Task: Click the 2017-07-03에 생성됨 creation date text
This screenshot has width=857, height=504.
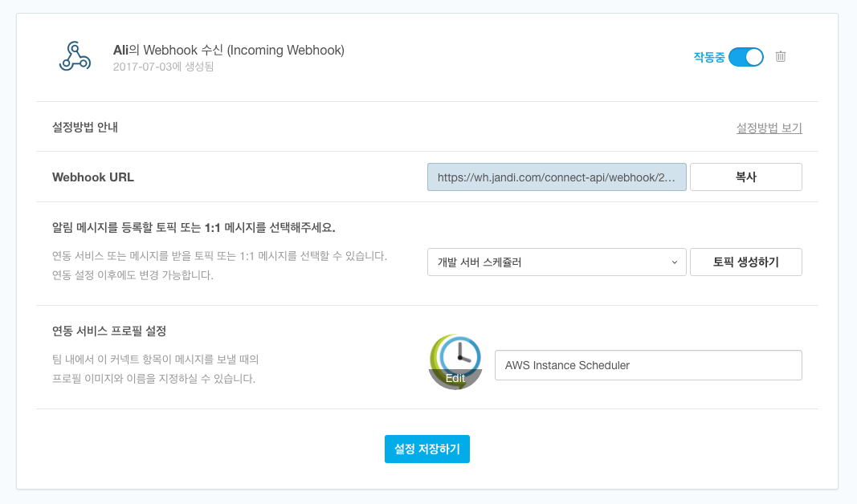Action: click(x=163, y=67)
